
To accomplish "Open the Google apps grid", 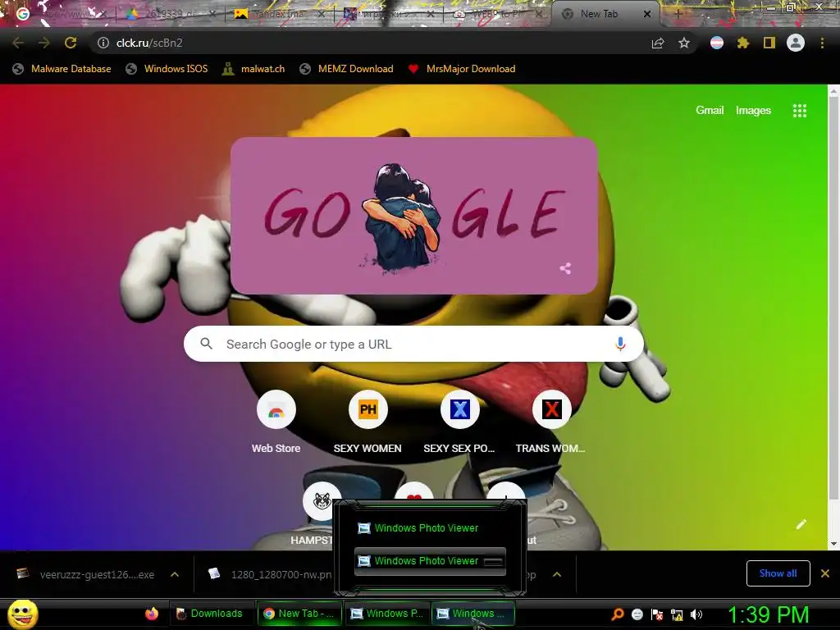I will click(x=800, y=111).
